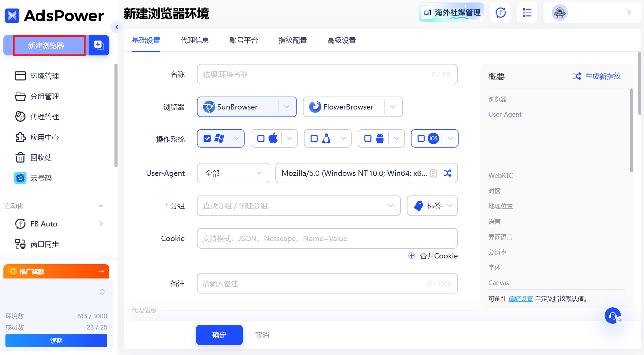Click the refresh icon in the top bar
The height and width of the screenshot is (355, 644).
500,13
